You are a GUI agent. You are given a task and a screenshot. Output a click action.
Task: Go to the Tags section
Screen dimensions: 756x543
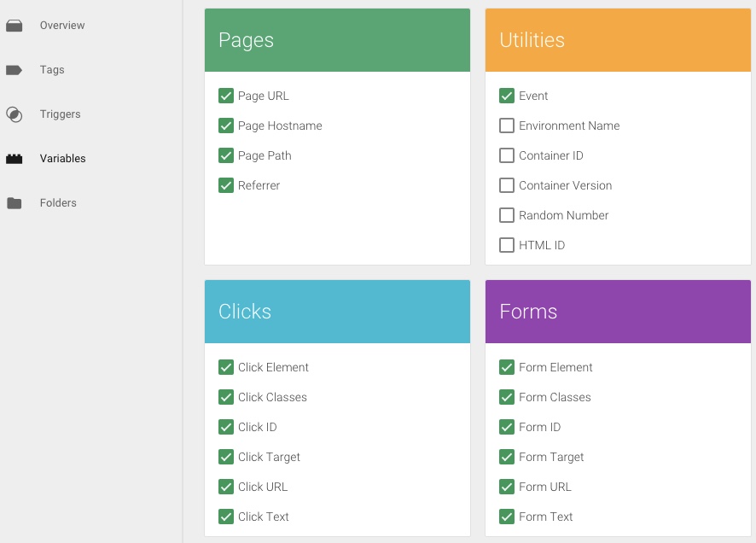pos(52,70)
